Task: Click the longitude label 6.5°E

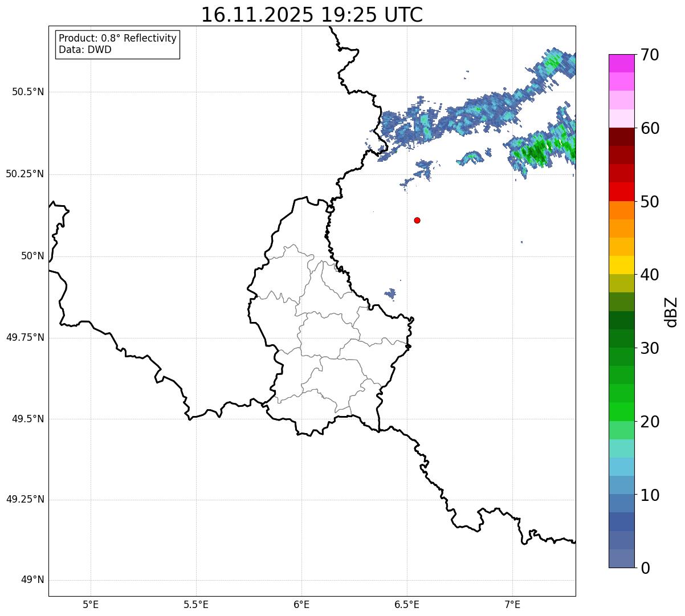Action: tap(407, 605)
